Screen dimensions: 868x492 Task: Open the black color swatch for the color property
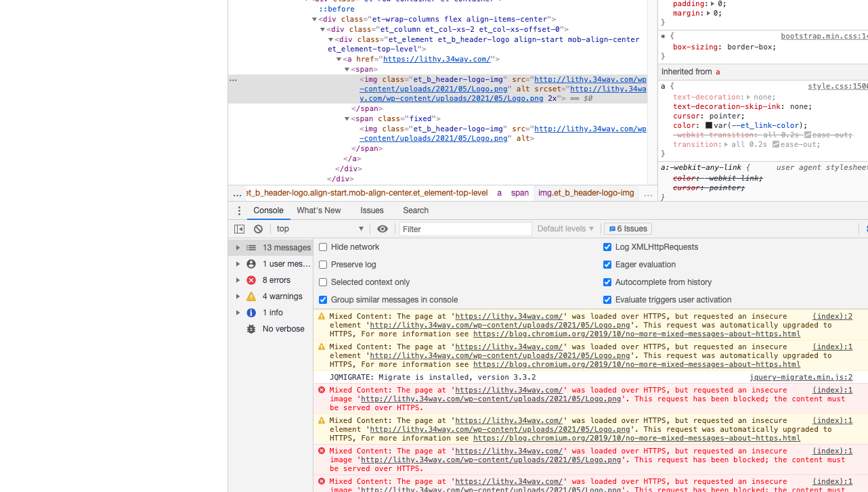coord(708,125)
